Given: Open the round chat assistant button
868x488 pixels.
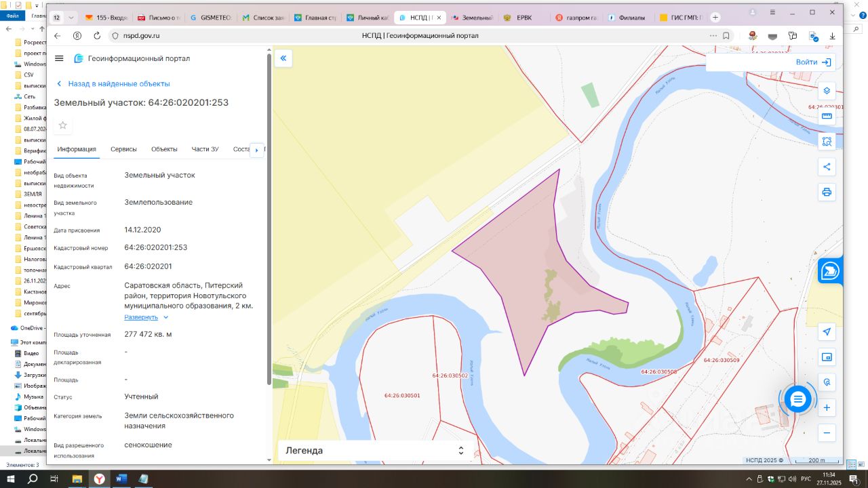Looking at the screenshot, I should (797, 400).
